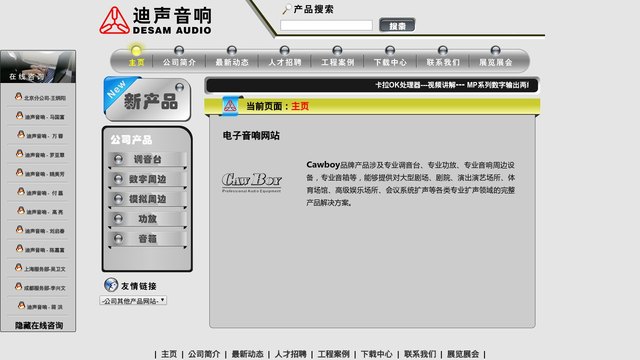
Task: Select the 模拟周边 product category
Action: [x=147, y=199]
